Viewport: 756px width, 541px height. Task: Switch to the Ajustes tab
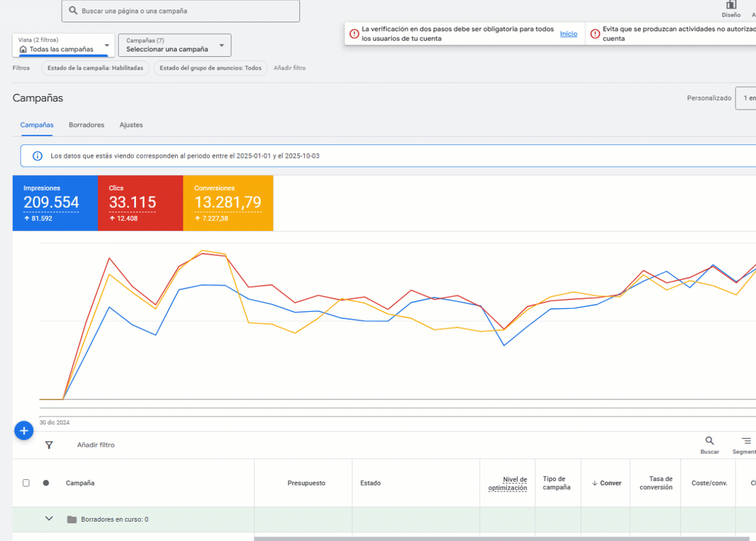pyautogui.click(x=131, y=125)
